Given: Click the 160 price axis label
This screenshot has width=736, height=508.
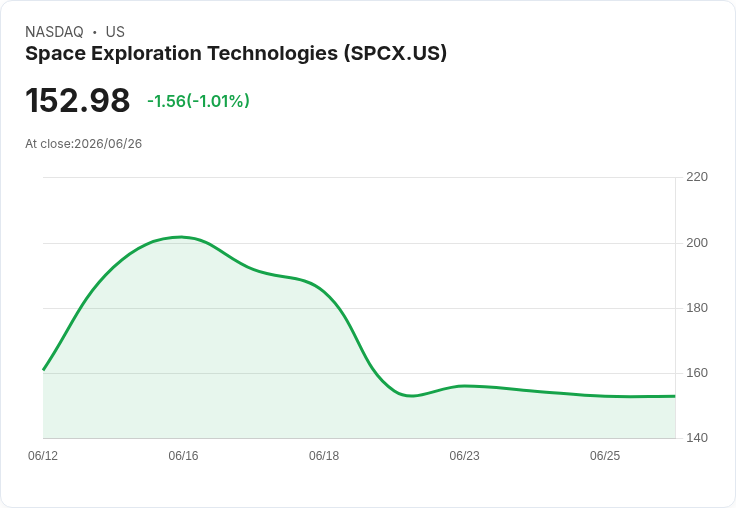Looking at the screenshot, I should coord(697,373).
